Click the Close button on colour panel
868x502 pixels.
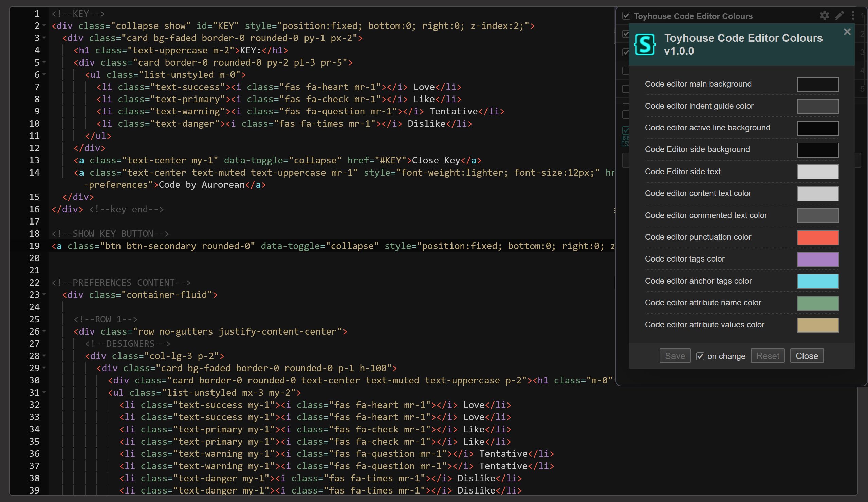pyautogui.click(x=807, y=356)
